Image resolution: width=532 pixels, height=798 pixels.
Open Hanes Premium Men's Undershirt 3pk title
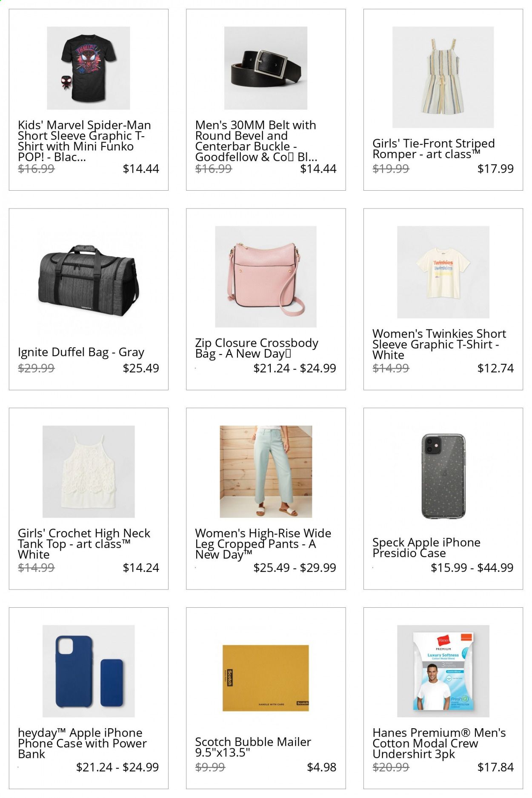tap(439, 743)
